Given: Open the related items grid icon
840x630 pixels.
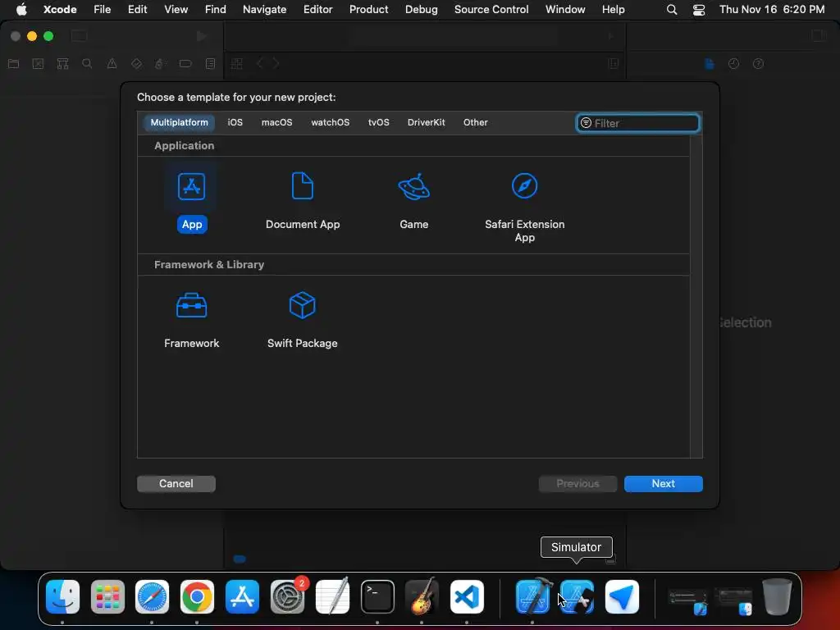Looking at the screenshot, I should click(x=237, y=64).
